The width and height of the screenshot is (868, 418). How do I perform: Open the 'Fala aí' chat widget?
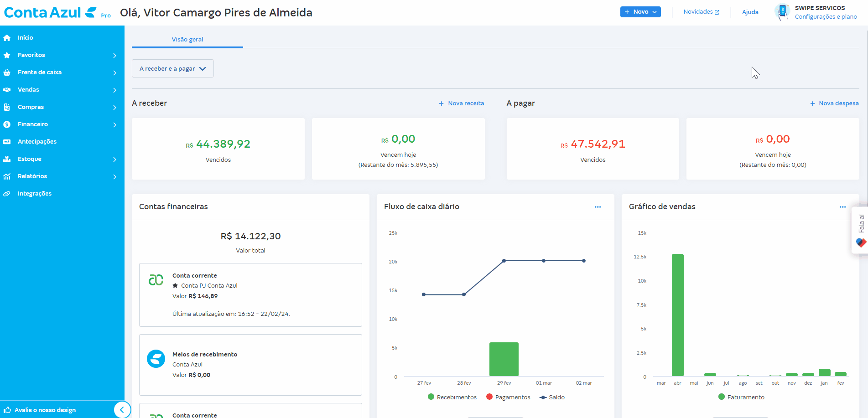(860, 230)
